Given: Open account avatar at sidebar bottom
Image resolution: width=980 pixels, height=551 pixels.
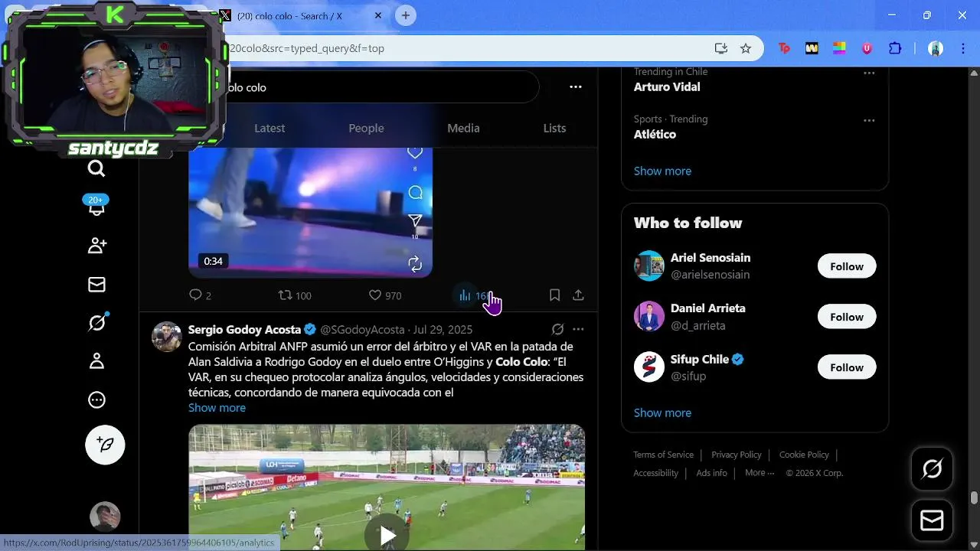Looking at the screenshot, I should coord(105,517).
